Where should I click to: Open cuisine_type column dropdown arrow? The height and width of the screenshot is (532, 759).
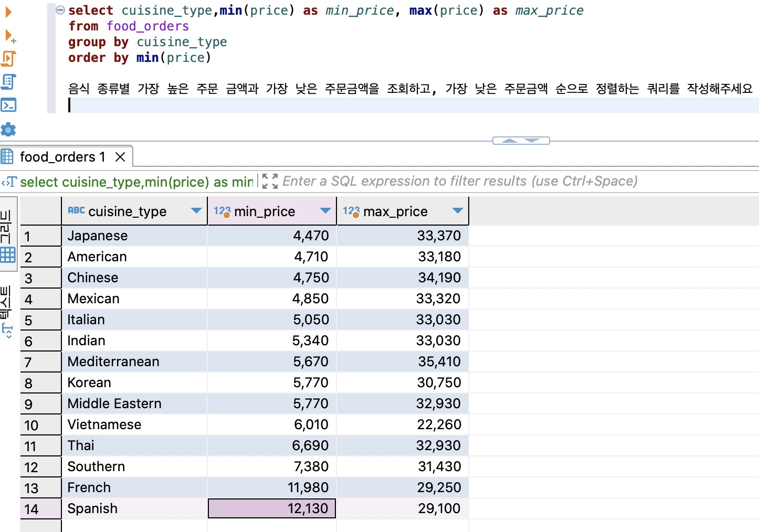pos(196,211)
